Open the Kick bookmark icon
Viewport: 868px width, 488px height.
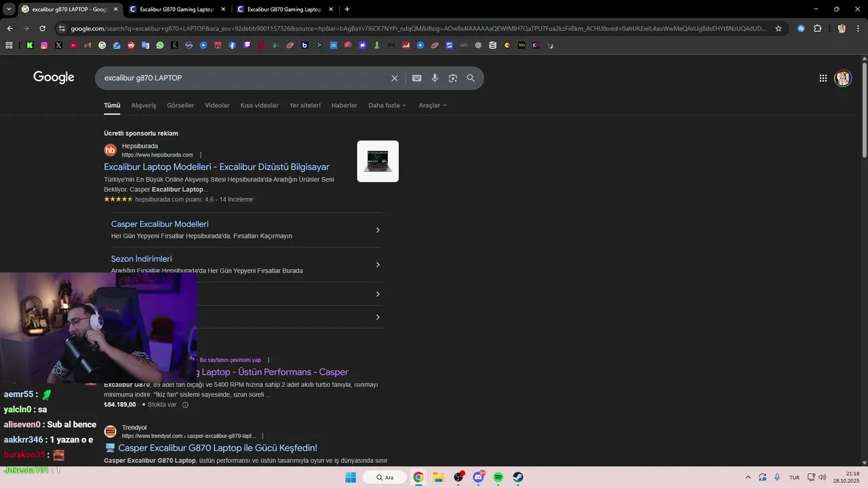coord(30,45)
